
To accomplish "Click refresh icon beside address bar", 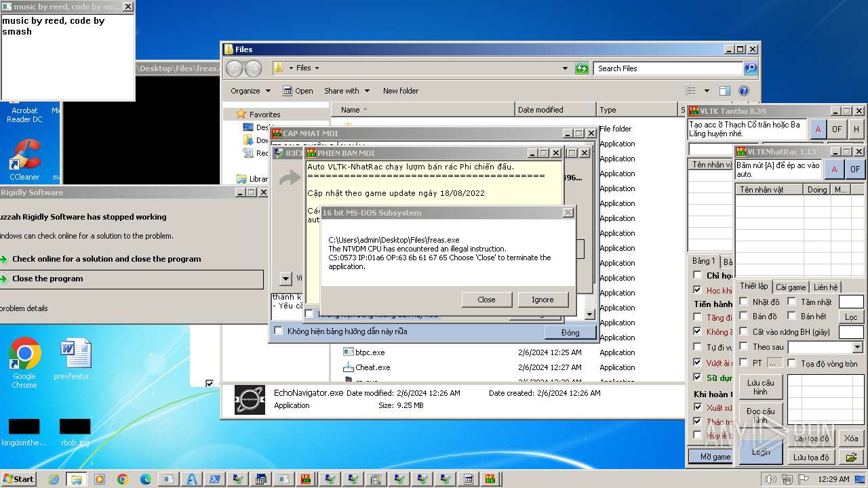I will (582, 68).
